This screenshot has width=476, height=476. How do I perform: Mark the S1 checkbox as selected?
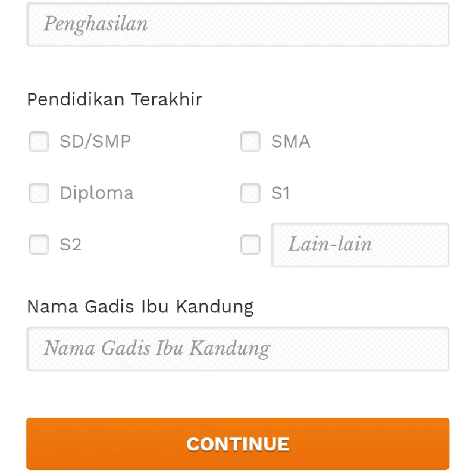point(250,193)
